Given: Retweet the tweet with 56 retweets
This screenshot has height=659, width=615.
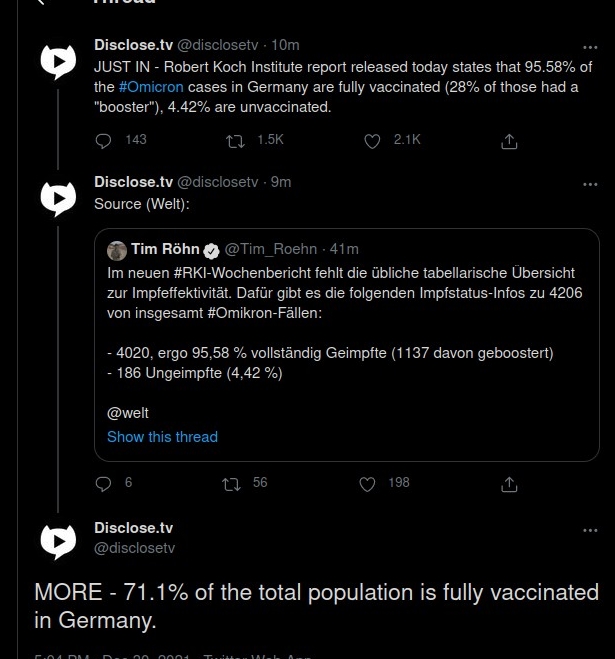Looking at the screenshot, I should (x=231, y=484).
